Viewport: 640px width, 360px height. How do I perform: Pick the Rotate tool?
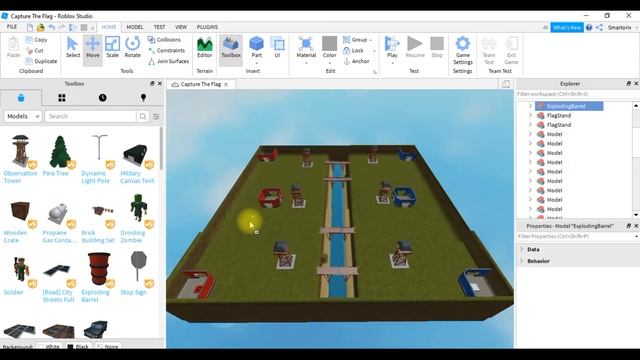(132, 47)
